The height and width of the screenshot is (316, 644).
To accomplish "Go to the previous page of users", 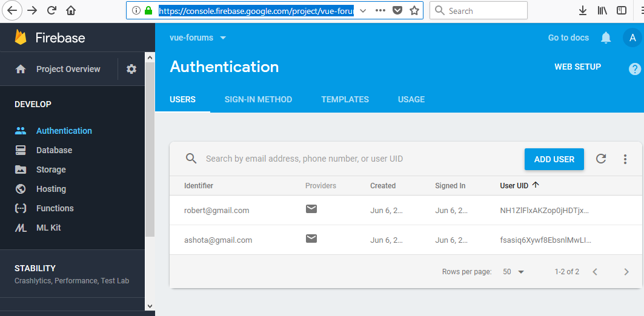I will 595,272.
